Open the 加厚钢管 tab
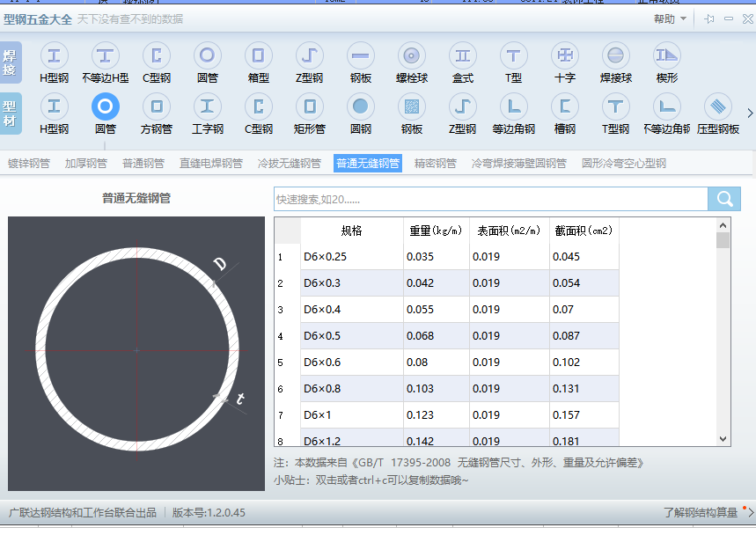Screen dimensions: 756x535 point(86,164)
